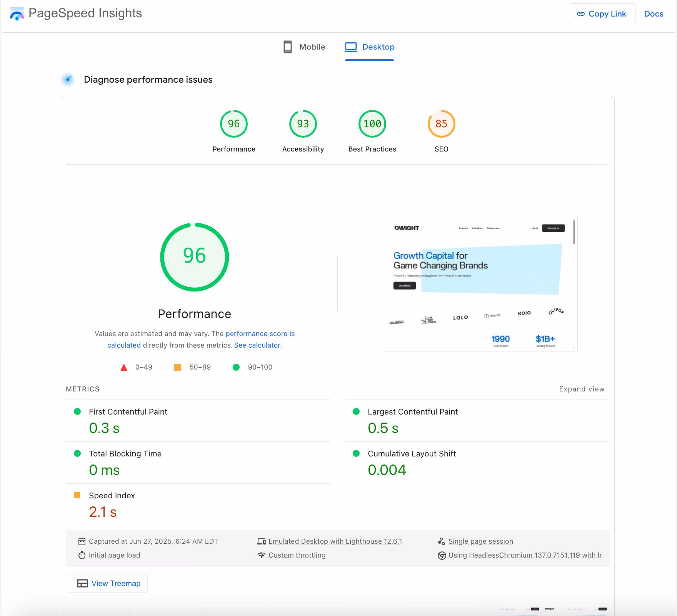The height and width of the screenshot is (616, 677).
Task: Click the Chromium icon beside HeadlessChromium
Action: pos(442,556)
